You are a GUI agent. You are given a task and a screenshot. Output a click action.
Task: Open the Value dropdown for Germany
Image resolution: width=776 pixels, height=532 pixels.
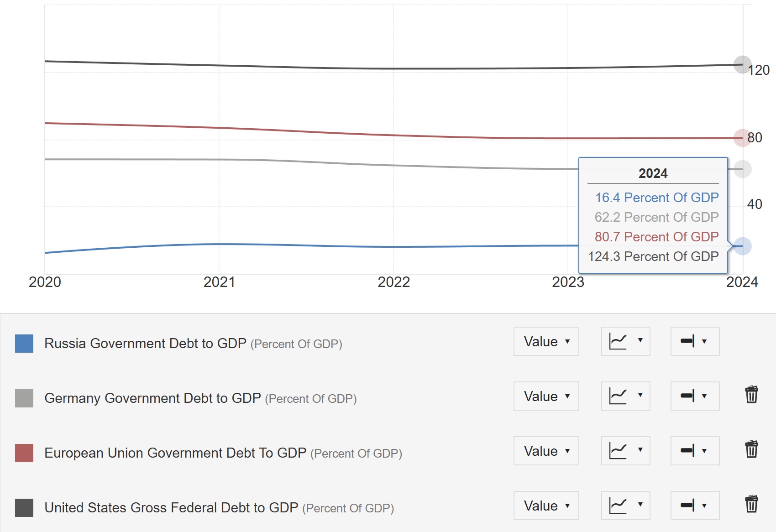pyautogui.click(x=546, y=396)
